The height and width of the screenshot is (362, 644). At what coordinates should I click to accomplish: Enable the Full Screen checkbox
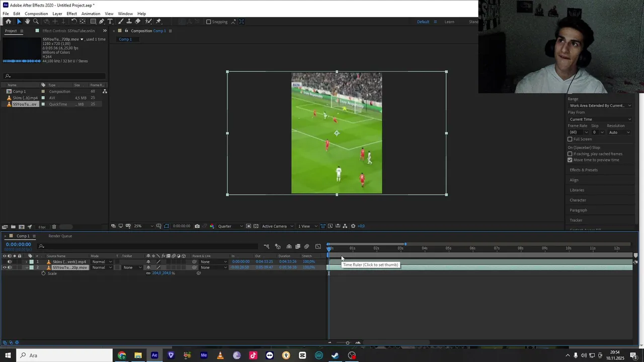pyautogui.click(x=570, y=139)
